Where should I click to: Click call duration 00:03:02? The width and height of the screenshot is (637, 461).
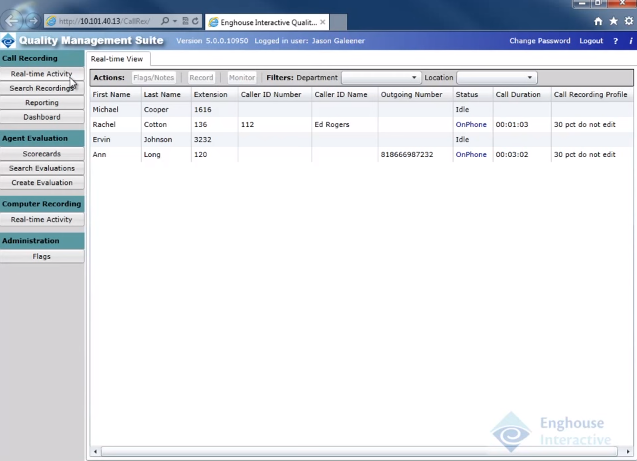(x=512, y=154)
